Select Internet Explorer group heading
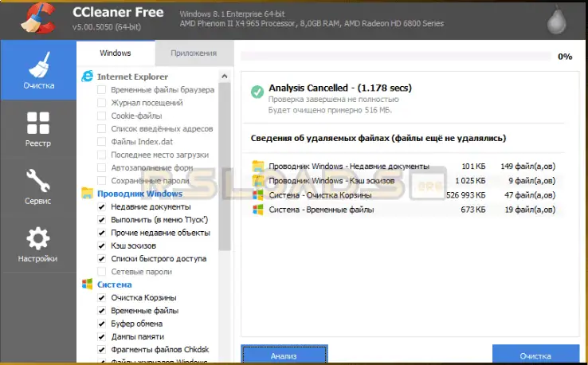The image size is (588, 365). click(x=132, y=77)
